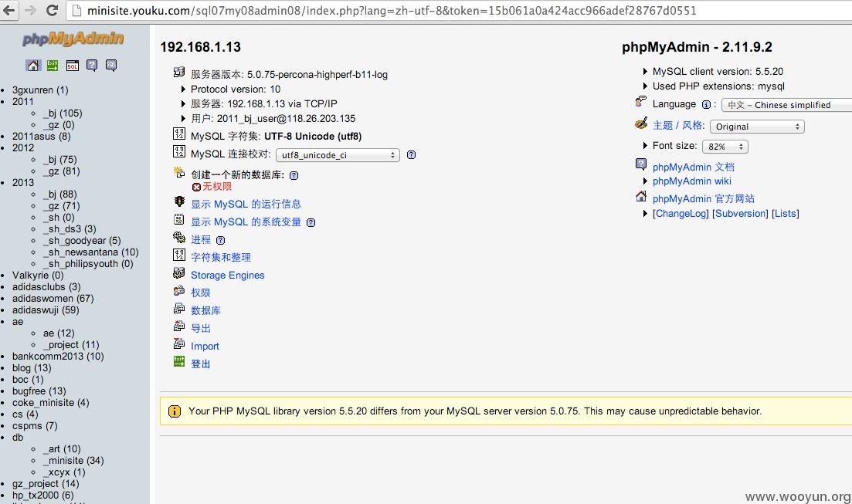Click the icon beside 进程
Screen dimensions: 852x504
pos(178,237)
